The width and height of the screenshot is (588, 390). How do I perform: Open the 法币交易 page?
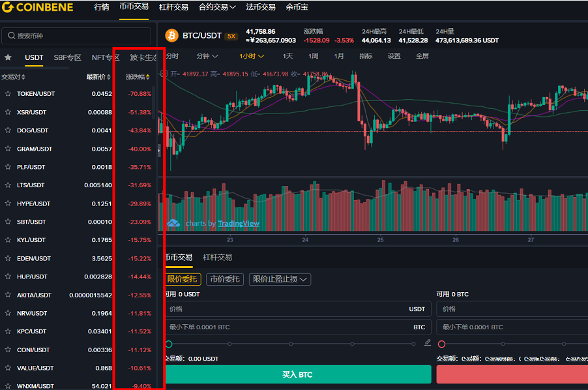[261, 7]
